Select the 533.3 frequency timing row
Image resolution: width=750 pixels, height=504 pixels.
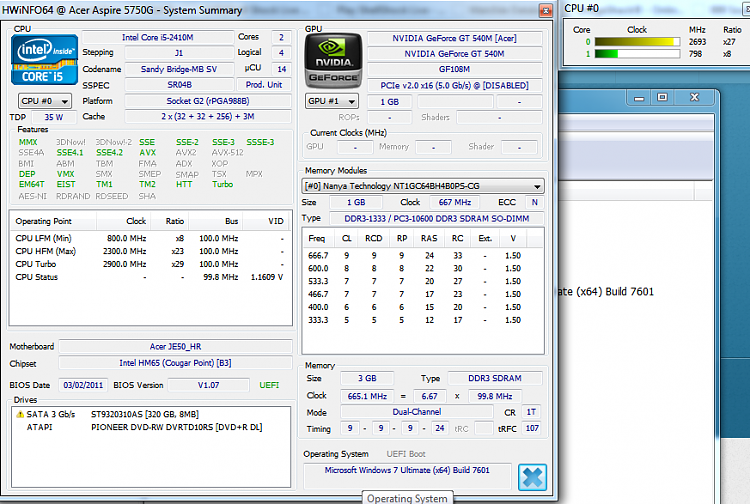[x=423, y=281]
